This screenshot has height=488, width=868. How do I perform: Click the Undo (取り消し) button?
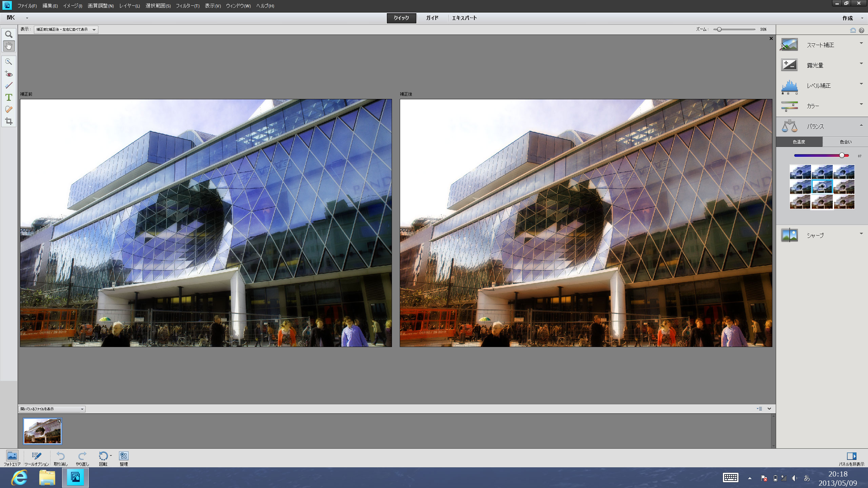pos(61,456)
